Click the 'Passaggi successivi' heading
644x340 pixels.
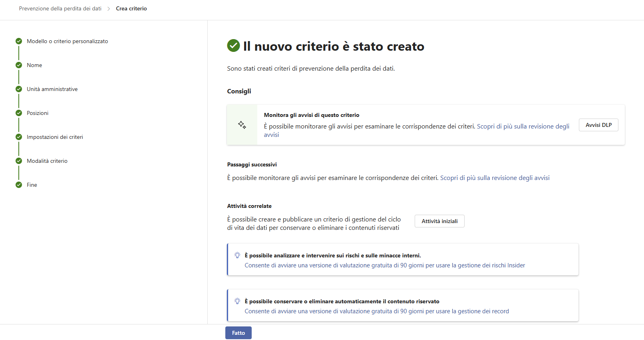point(252,164)
